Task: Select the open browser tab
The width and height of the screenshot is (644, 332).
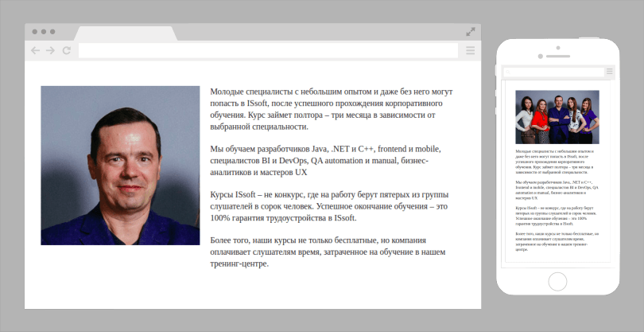Action: tap(126, 33)
